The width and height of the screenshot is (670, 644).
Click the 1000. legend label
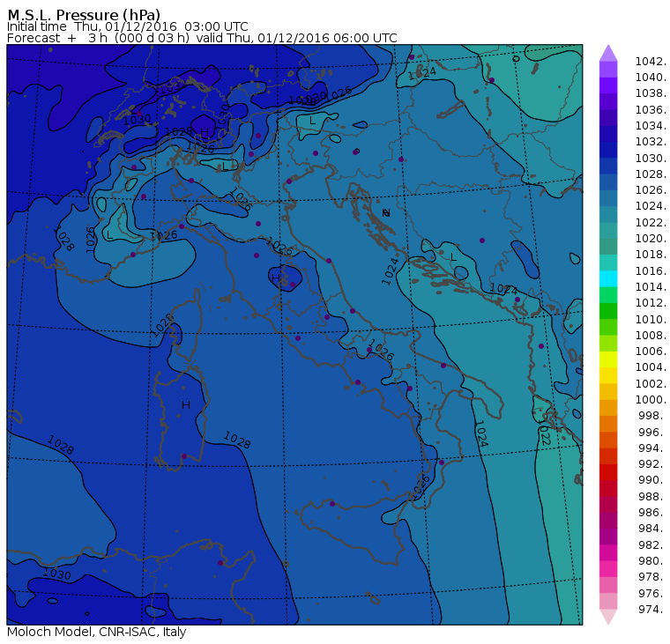[651, 400]
